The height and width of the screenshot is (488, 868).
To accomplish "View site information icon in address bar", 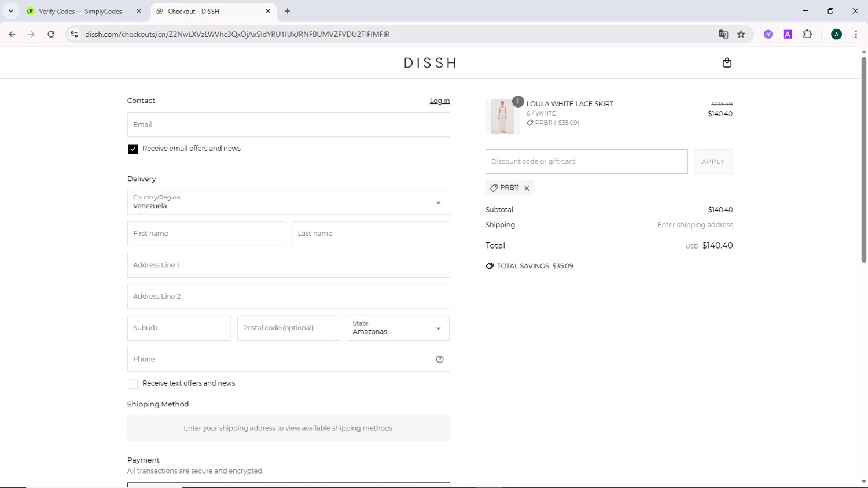I will [x=74, y=34].
